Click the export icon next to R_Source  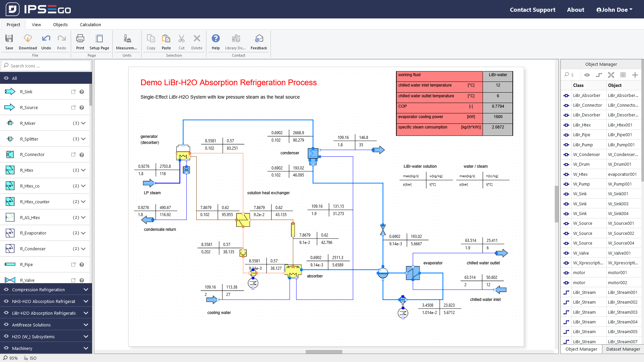coord(73,108)
